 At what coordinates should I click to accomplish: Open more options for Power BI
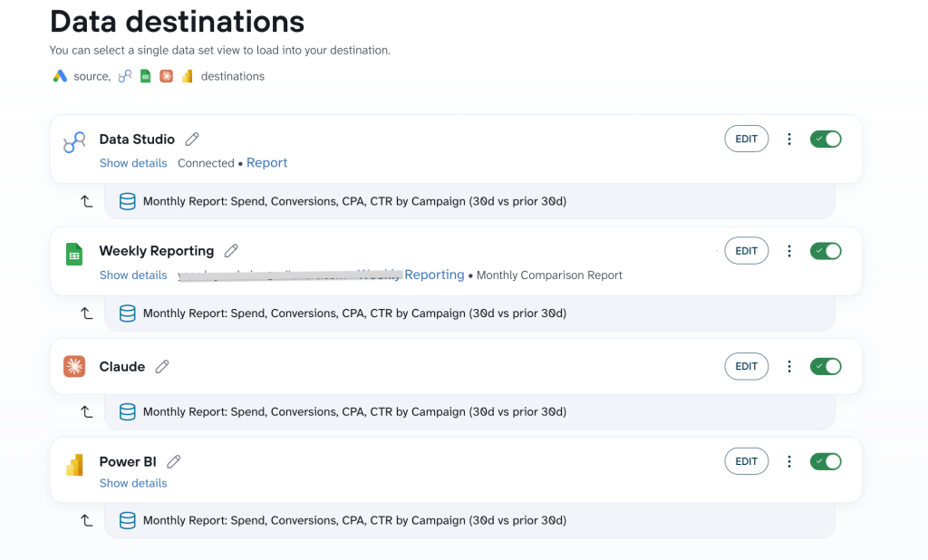pos(789,462)
